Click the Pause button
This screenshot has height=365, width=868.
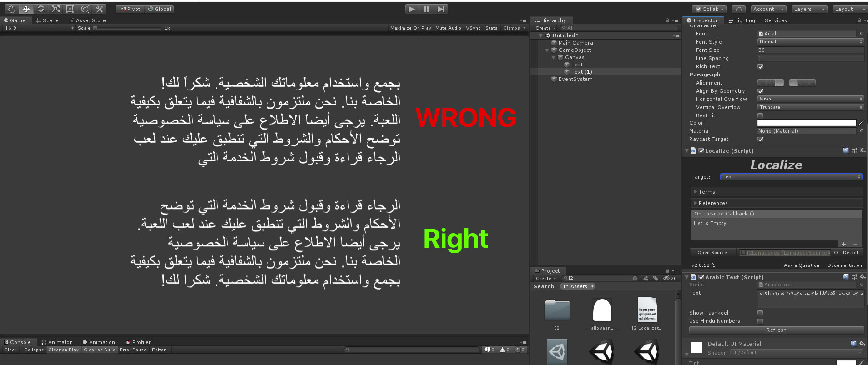point(426,9)
